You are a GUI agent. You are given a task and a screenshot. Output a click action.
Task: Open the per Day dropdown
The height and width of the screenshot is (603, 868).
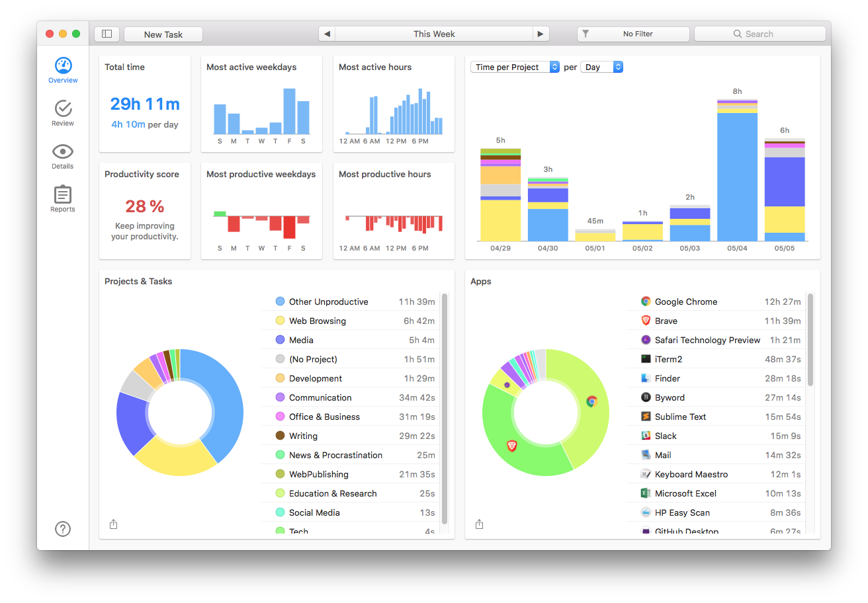(x=601, y=67)
